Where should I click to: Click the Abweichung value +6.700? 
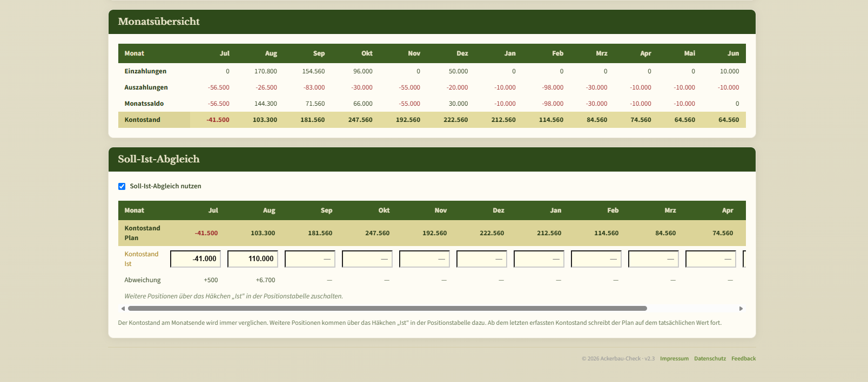(265, 280)
